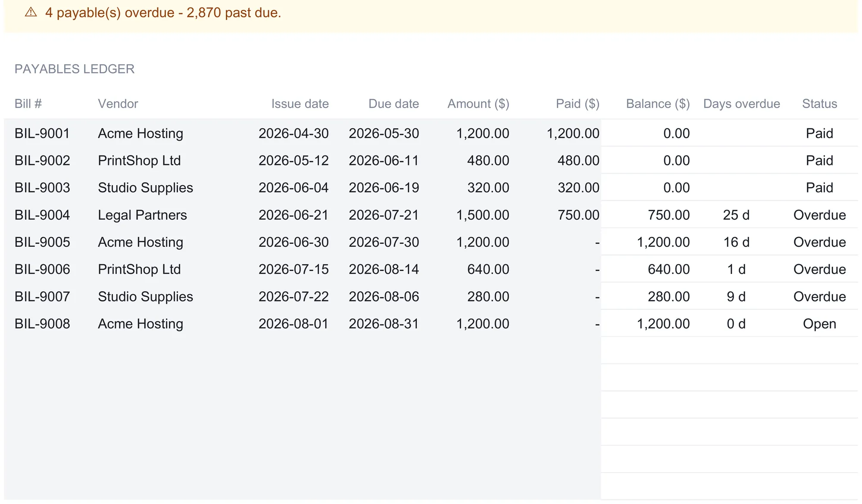The image size is (862, 504).
Task: Select the overdue payables alert message
Action: pos(163,12)
